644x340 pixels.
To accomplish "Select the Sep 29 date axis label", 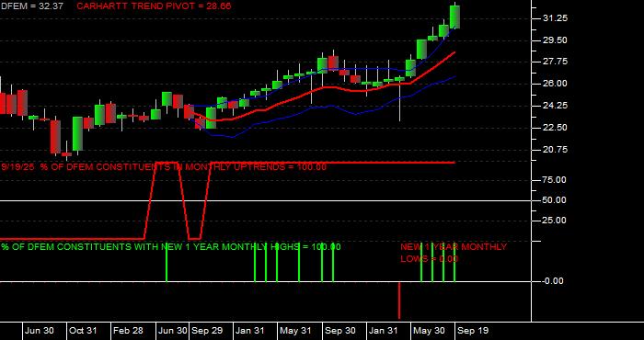I will 207,330.
